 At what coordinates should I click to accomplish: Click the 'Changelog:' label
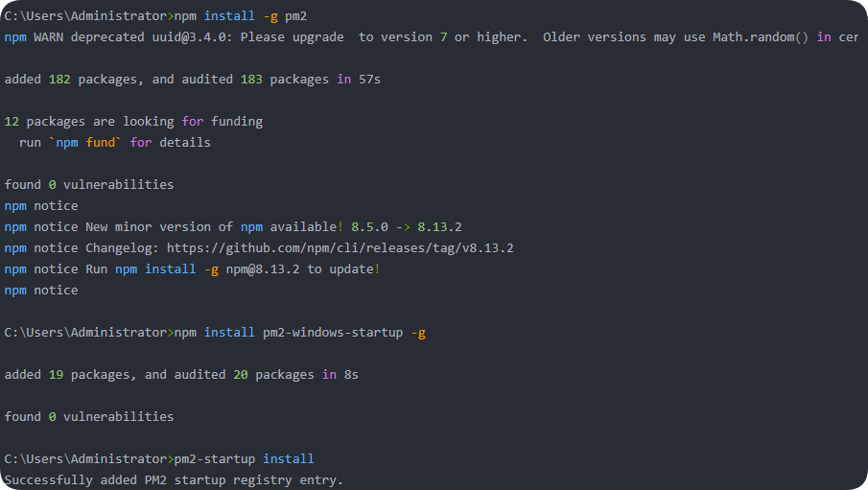[123, 248]
